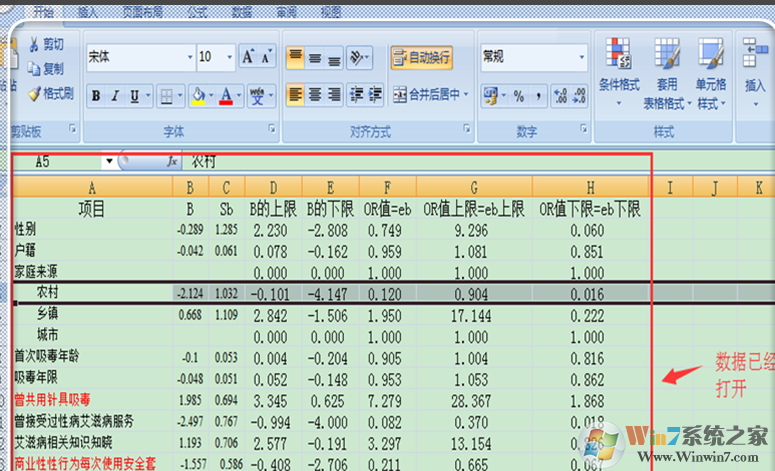Increase font size with the large A icon
Viewport: 775px width, 471px height.
(248, 57)
